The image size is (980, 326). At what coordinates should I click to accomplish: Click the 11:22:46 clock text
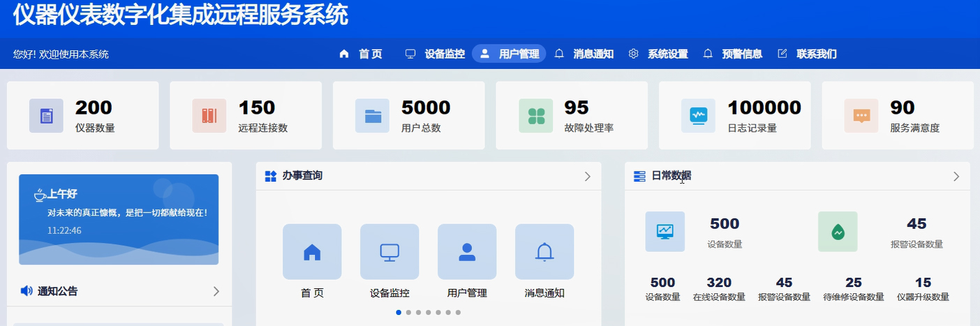pyautogui.click(x=64, y=230)
